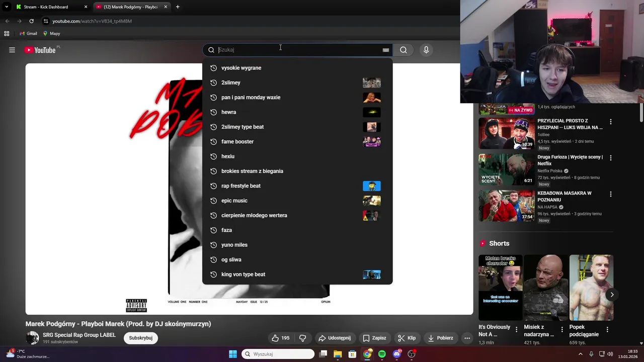Create a clip with the Klip button

(x=407, y=338)
